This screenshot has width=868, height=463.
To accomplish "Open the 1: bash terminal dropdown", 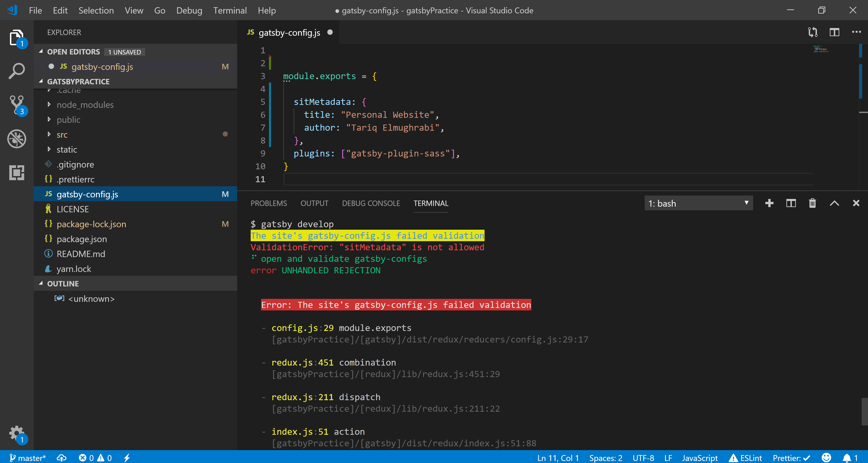I will [x=698, y=203].
